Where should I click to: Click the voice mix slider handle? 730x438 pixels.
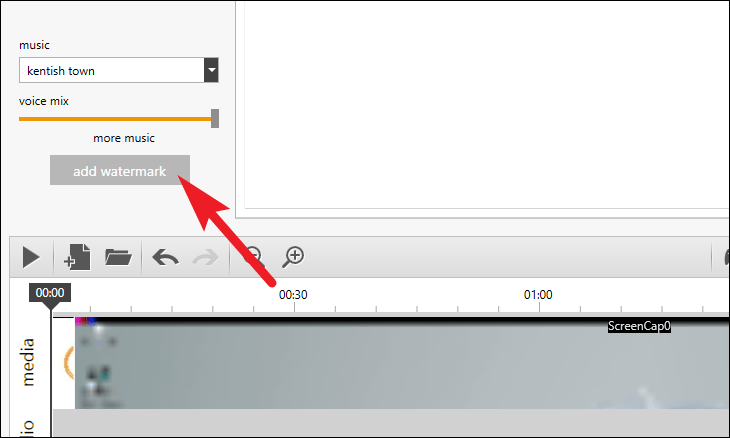point(215,118)
